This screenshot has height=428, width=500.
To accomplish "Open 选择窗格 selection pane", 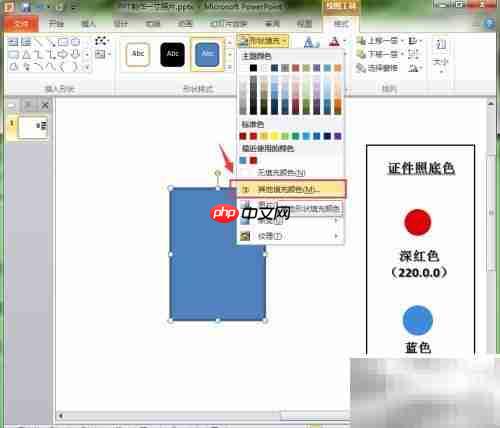I will tap(377, 68).
